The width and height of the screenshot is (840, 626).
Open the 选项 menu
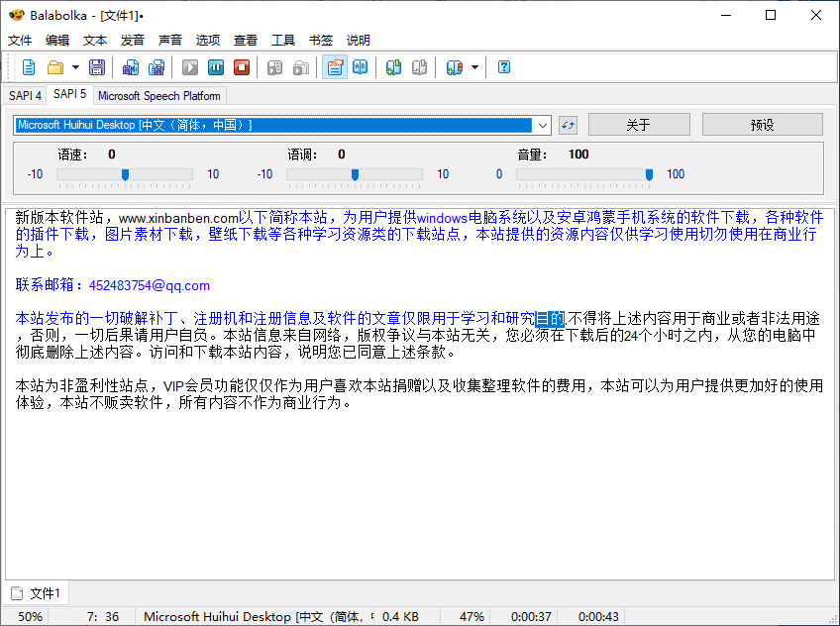point(208,41)
